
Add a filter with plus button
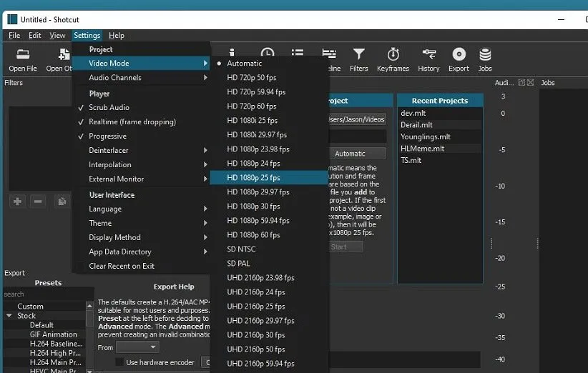(x=17, y=202)
